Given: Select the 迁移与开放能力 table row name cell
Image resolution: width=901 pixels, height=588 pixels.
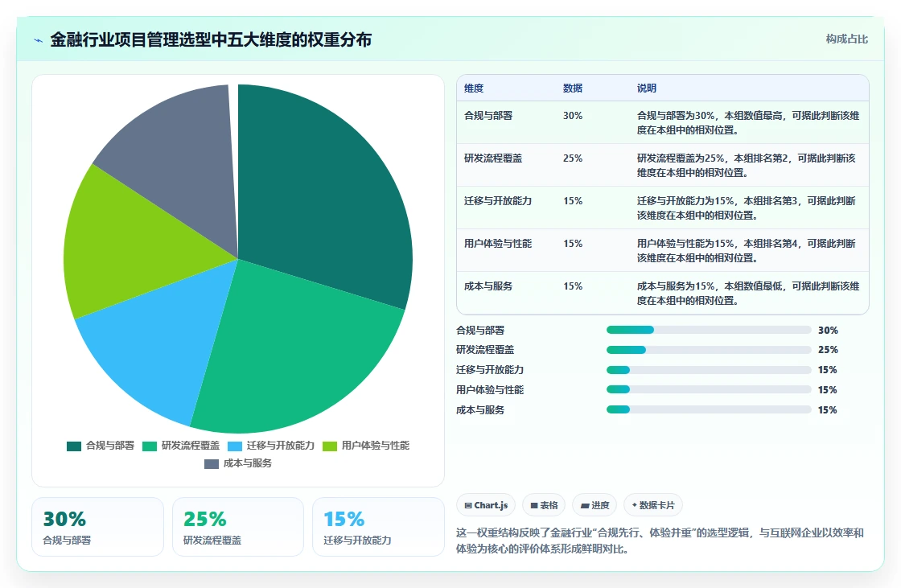Looking at the screenshot, I should [498, 200].
